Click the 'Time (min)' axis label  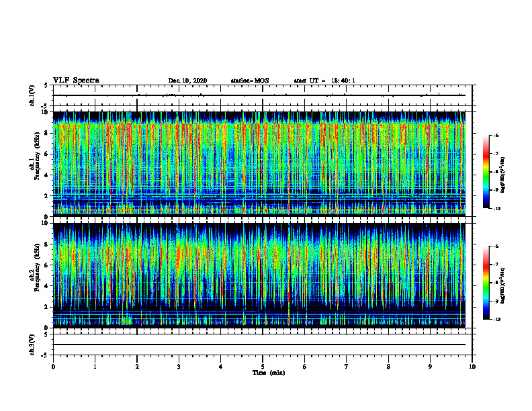269,373
